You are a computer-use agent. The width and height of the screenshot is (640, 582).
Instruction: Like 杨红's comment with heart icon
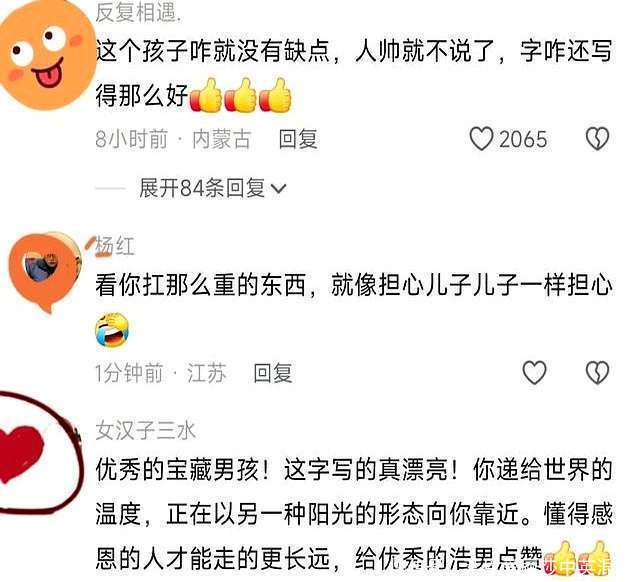(x=534, y=373)
